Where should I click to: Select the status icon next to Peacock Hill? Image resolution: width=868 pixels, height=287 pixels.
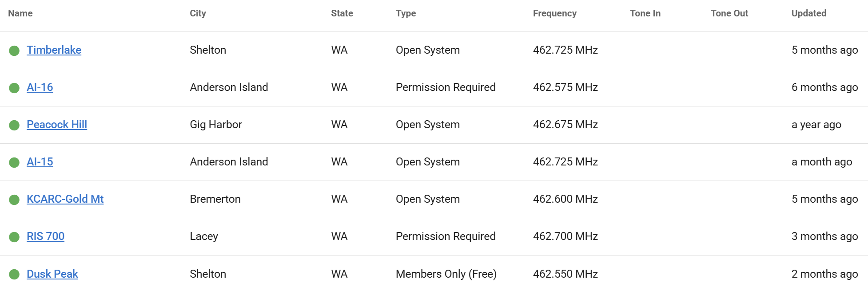coord(15,125)
